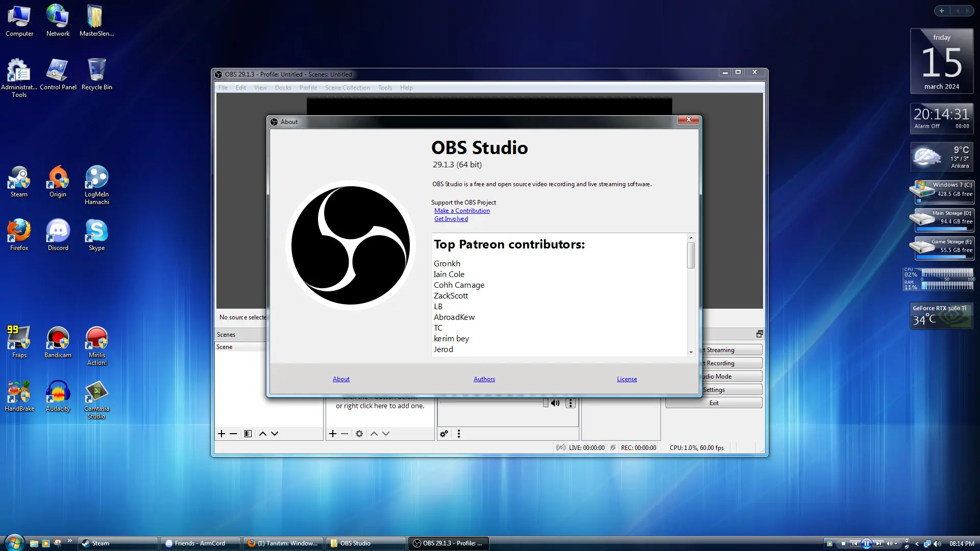Open the View menu in OBS
The height and width of the screenshot is (551, 980).
pos(260,88)
